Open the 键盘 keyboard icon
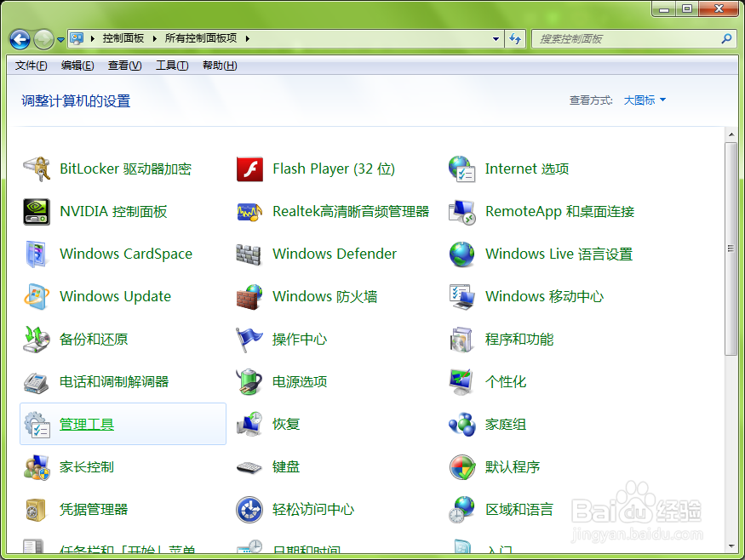 249,468
